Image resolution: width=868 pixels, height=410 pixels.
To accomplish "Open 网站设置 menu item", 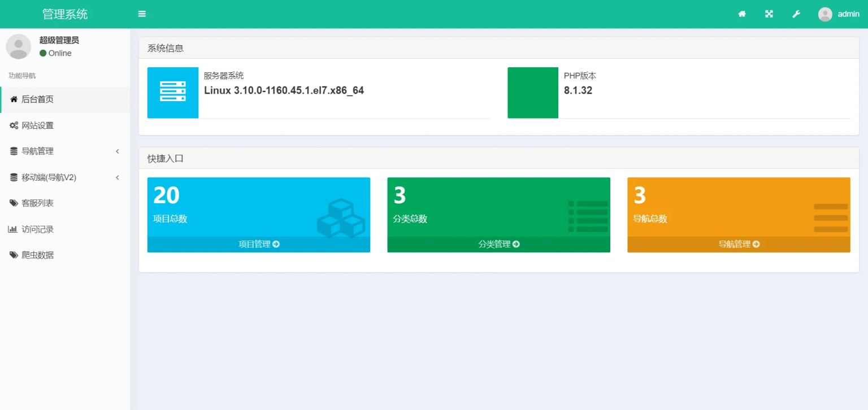I will click(x=37, y=125).
